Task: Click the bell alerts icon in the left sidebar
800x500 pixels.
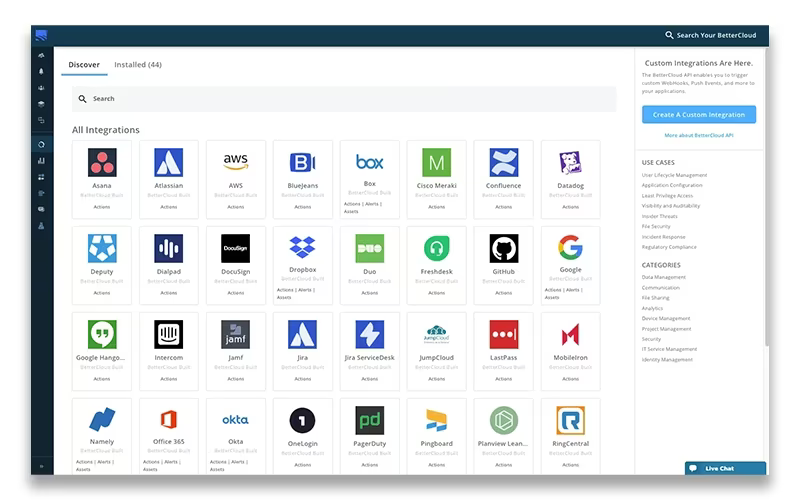Action: [x=41, y=71]
